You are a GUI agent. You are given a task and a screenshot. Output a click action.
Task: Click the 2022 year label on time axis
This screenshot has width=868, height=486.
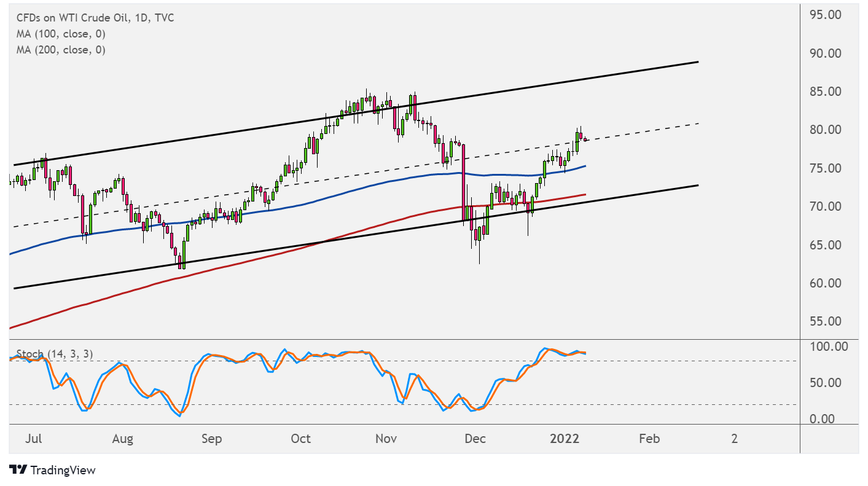click(x=565, y=439)
